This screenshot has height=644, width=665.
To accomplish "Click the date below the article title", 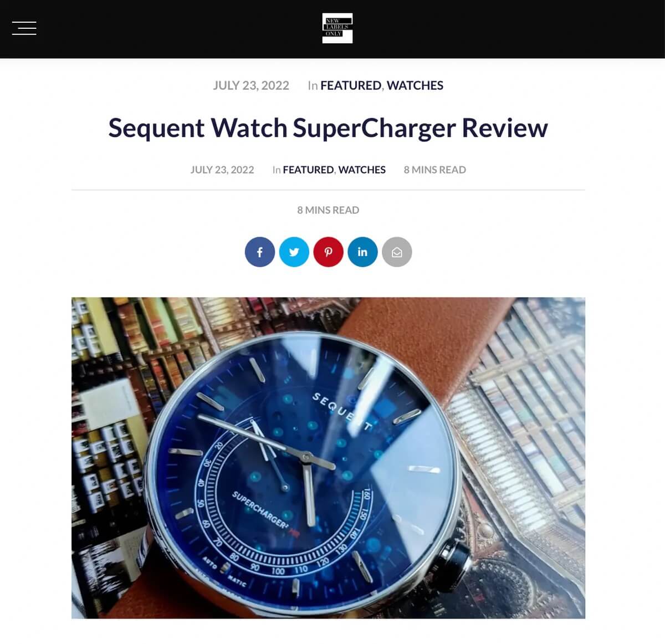I will click(222, 170).
